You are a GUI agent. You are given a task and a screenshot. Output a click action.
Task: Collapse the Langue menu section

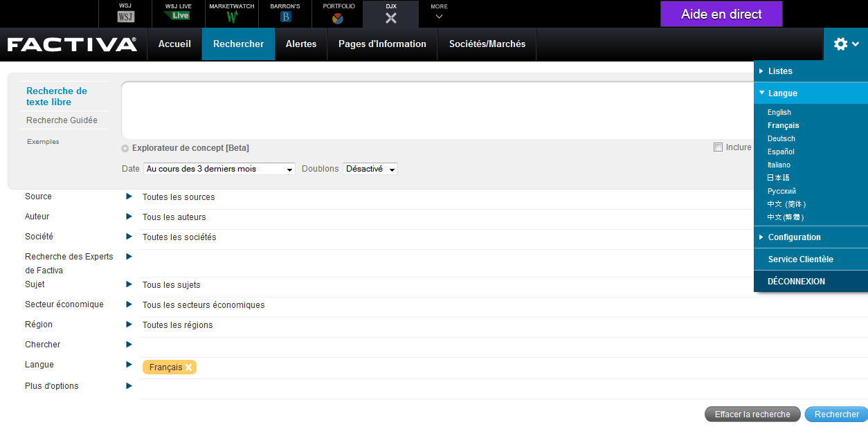coord(811,93)
